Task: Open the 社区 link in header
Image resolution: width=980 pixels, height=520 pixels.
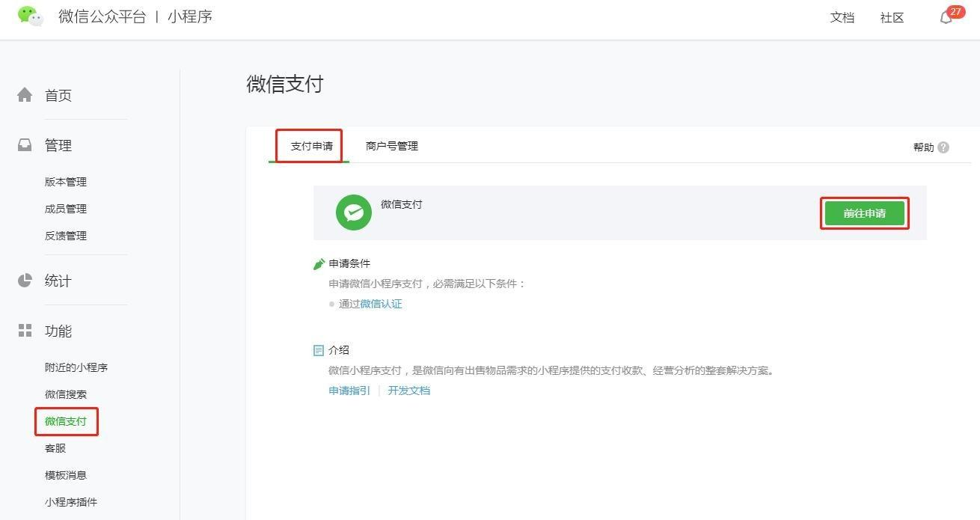Action: click(x=892, y=17)
